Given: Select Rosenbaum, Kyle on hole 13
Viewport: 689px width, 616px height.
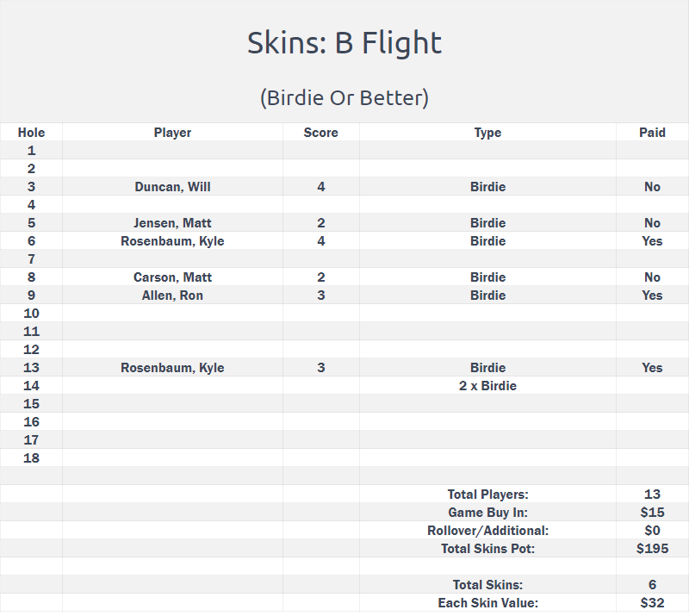Looking at the screenshot, I should (x=172, y=368).
